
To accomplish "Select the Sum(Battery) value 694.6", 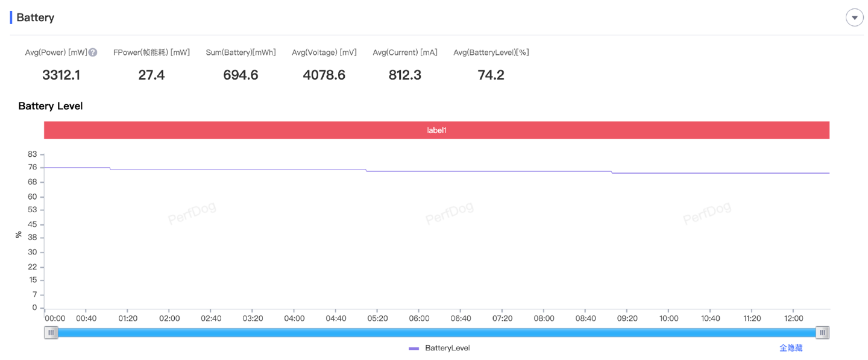I will coord(241,75).
